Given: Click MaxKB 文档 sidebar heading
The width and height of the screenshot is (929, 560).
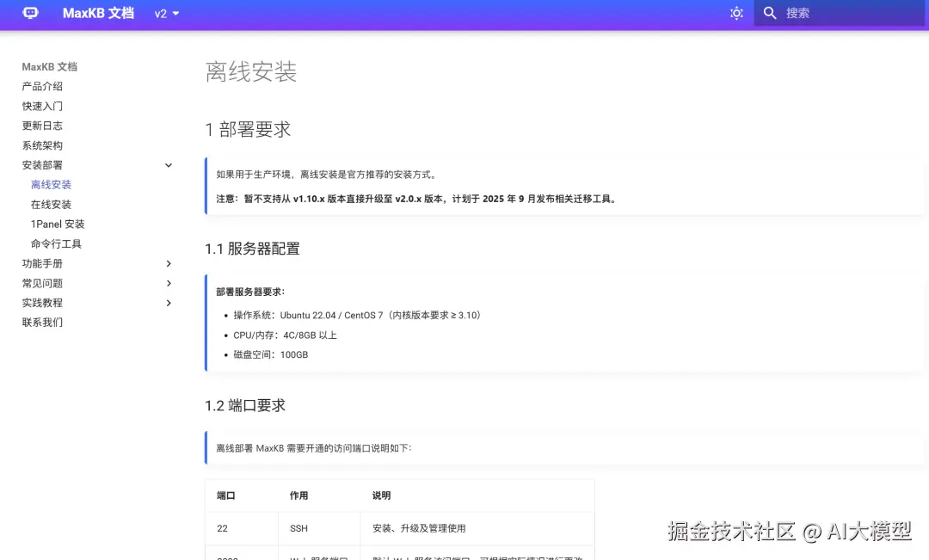Looking at the screenshot, I should pos(49,67).
